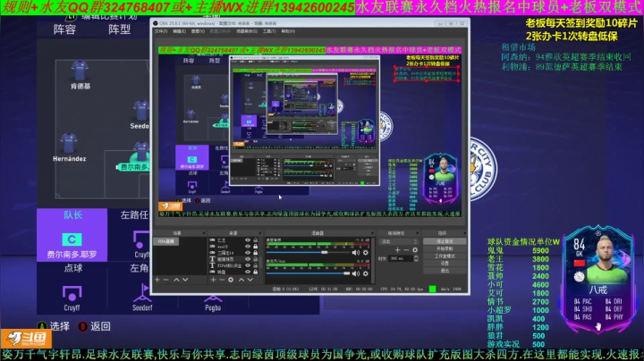Hide the 三国志14 source via eye icon
644x361 pixels.
point(248,253)
